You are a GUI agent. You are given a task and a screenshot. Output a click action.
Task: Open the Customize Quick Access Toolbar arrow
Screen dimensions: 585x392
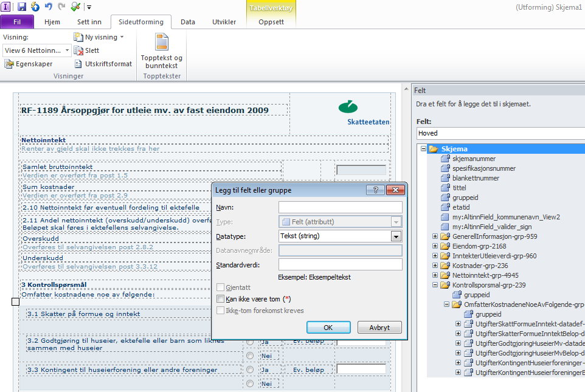click(89, 7)
